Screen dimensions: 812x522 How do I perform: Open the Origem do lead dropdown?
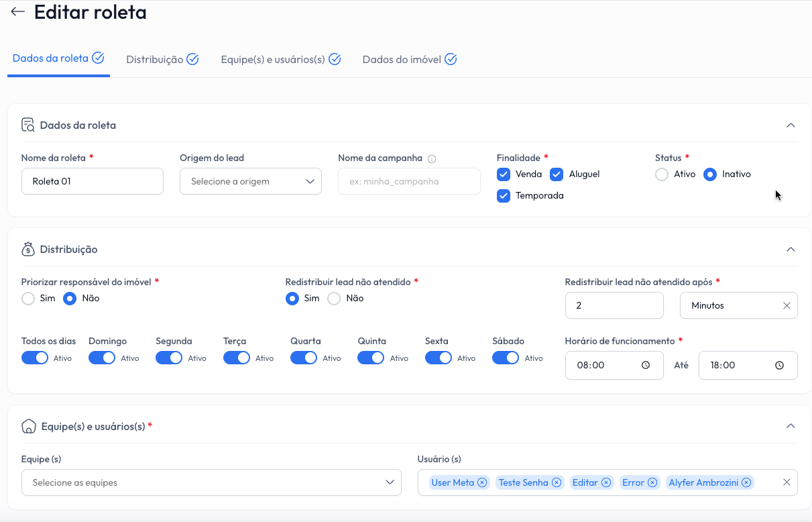click(250, 181)
